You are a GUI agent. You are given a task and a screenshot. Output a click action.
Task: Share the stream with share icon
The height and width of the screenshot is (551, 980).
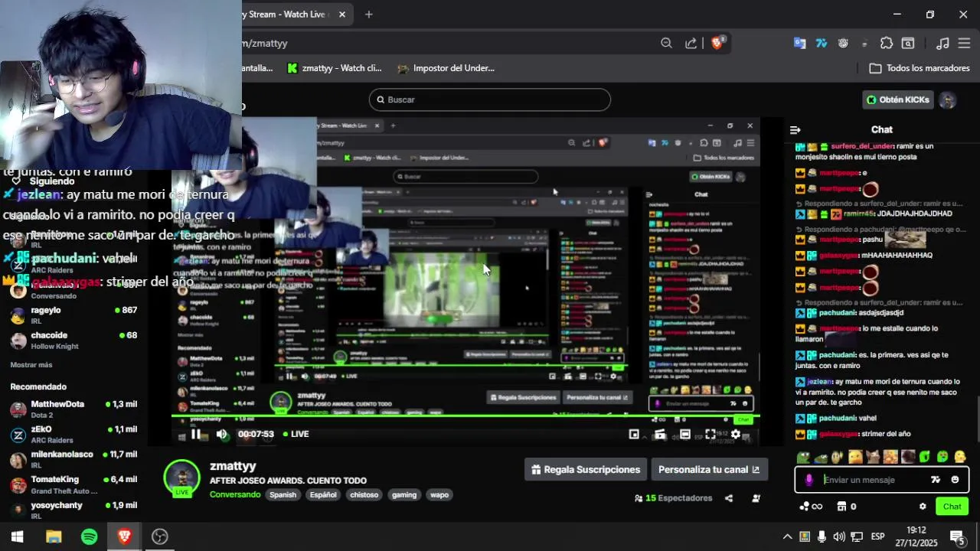tap(729, 498)
